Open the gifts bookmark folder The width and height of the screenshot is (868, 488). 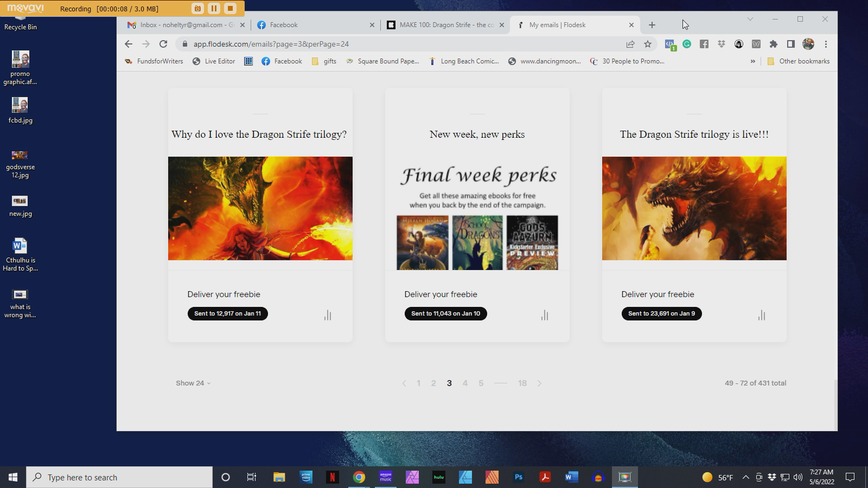pos(324,61)
